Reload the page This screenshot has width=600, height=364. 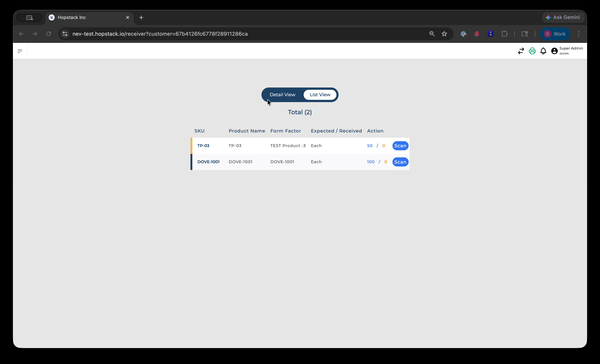(49, 34)
